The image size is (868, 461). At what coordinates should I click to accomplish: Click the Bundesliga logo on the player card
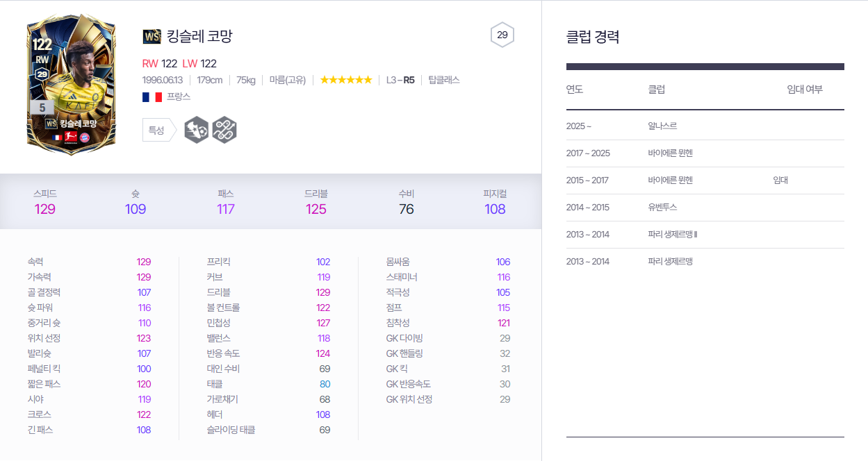(x=69, y=137)
